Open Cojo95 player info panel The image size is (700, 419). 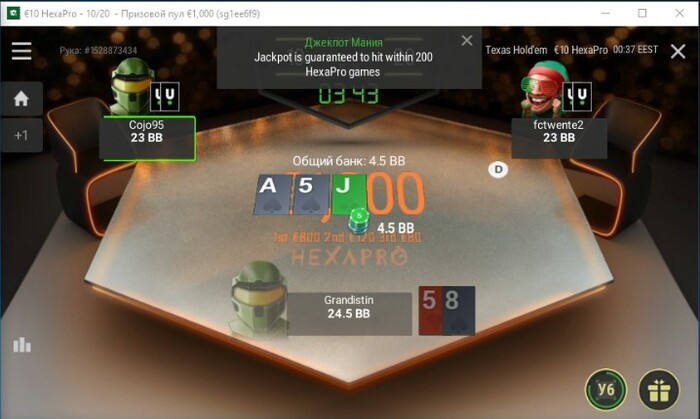coord(147,138)
